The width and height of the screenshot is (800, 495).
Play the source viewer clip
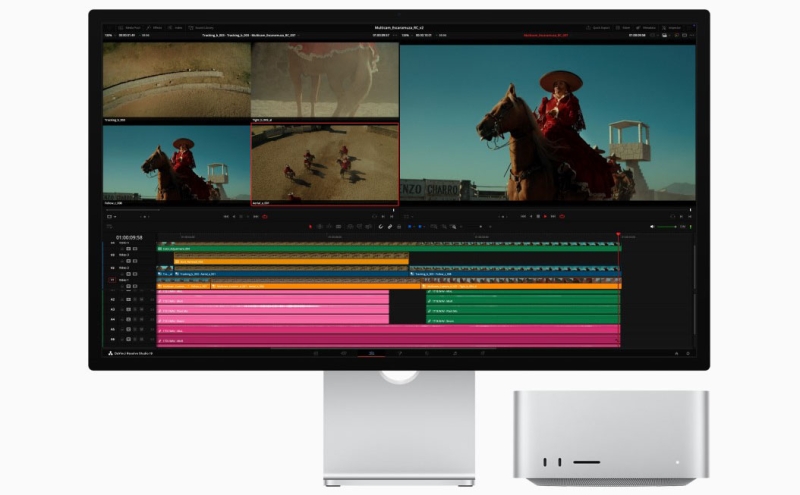click(x=248, y=216)
